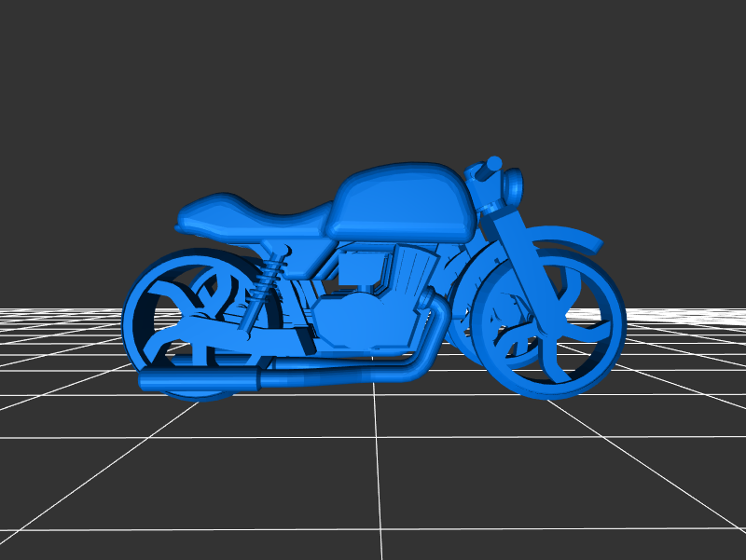Select the exhaust muffler tip
This screenshot has width=746, height=560.
click(149, 379)
